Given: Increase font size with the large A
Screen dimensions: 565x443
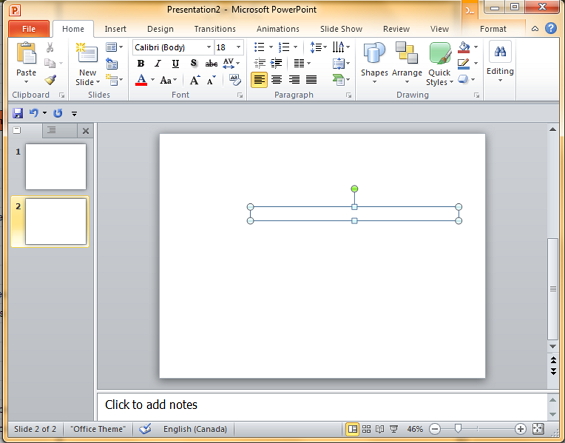Looking at the screenshot, I should [195, 80].
